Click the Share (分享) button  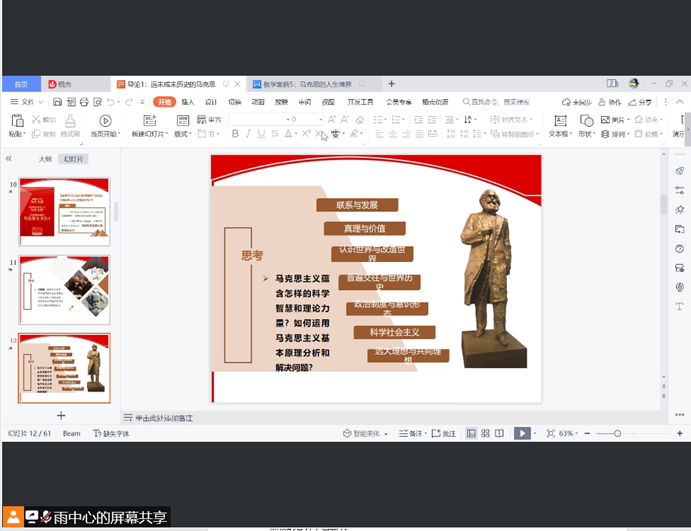tap(640, 102)
